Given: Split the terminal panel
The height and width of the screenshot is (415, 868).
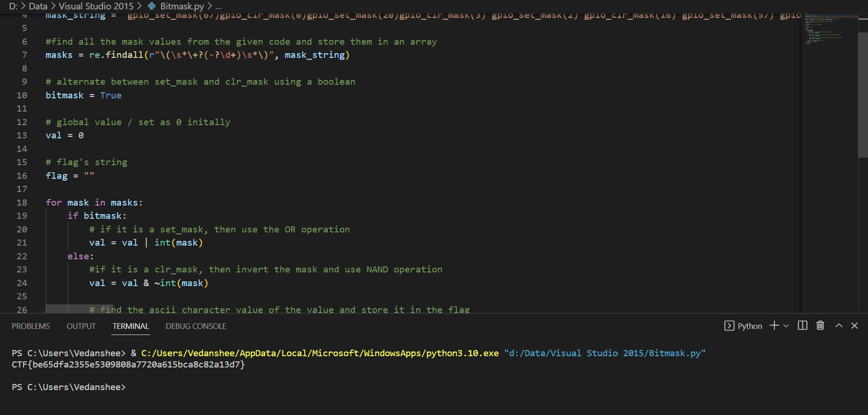Looking at the screenshot, I should coord(803,326).
